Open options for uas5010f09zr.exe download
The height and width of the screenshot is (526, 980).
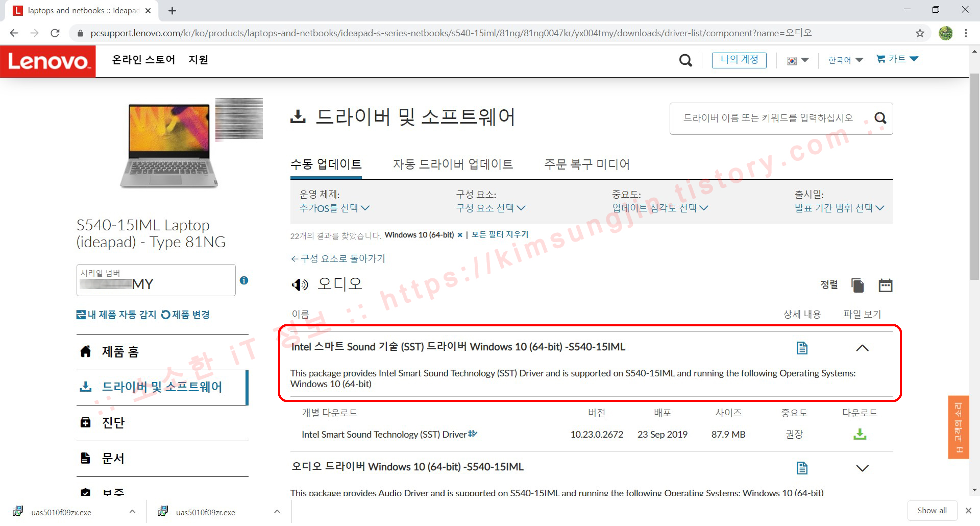click(277, 511)
